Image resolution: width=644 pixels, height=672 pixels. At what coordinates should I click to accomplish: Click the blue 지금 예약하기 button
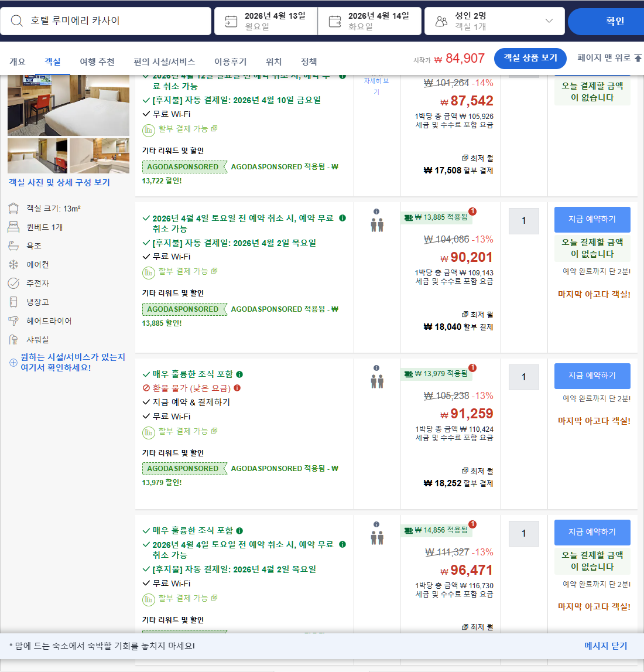click(592, 219)
